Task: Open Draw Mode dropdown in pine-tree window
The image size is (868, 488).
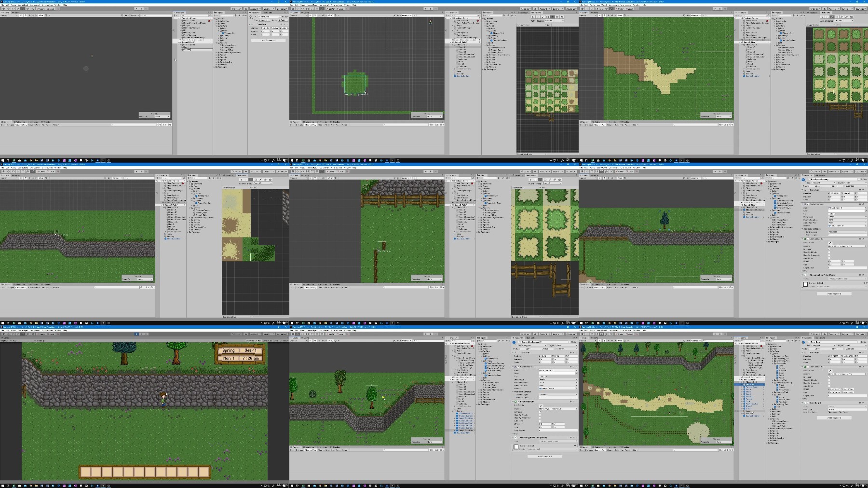Action: [x=847, y=217]
